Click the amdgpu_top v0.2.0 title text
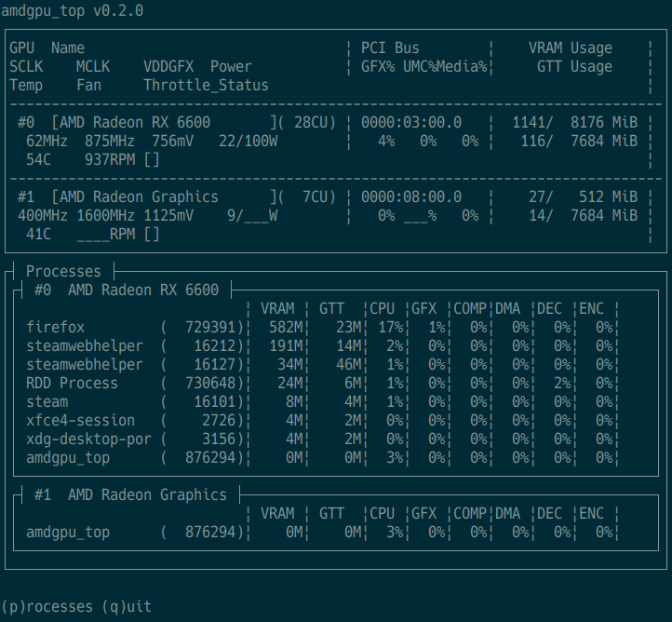 73,11
